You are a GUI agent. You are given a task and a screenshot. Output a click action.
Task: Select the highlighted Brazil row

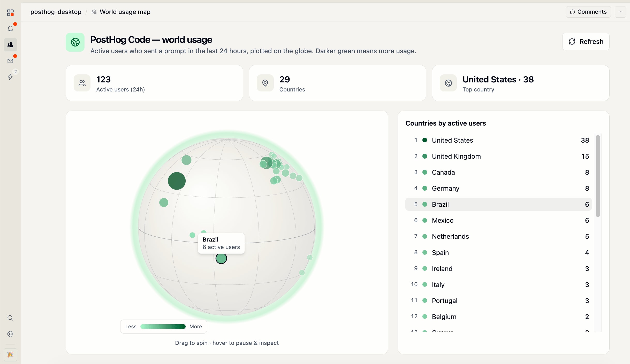coord(498,204)
